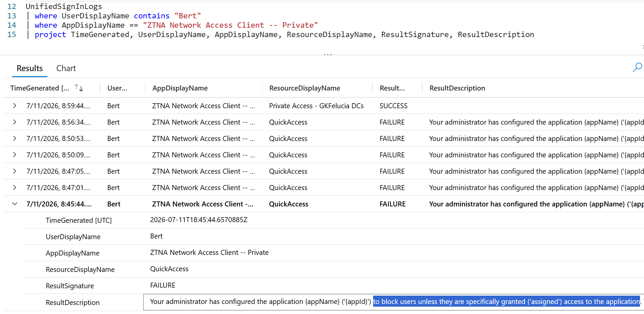Open the results search magnifier icon

[637, 67]
